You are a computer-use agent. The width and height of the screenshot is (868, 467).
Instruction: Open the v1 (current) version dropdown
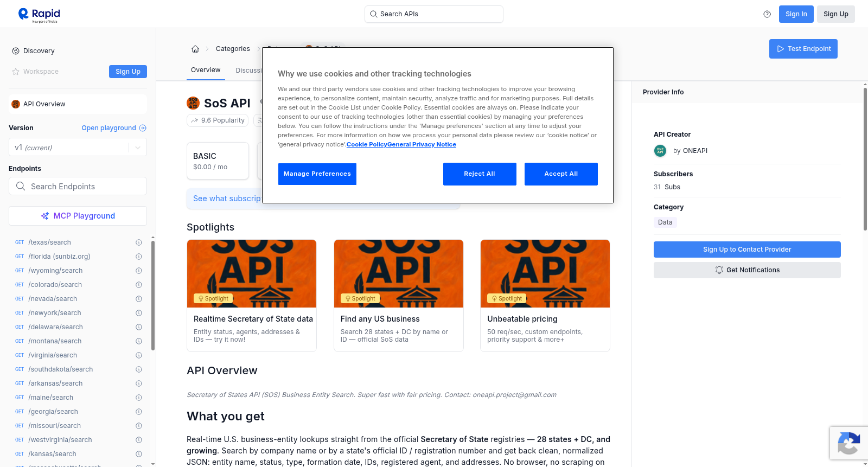(x=78, y=148)
